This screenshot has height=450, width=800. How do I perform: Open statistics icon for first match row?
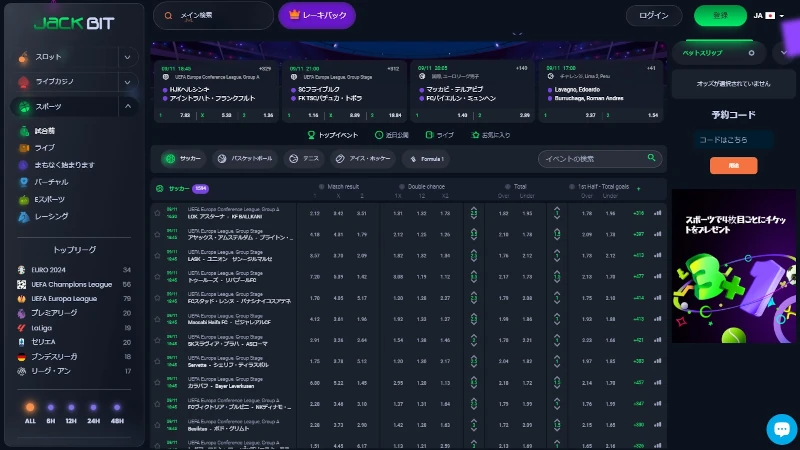(x=658, y=213)
